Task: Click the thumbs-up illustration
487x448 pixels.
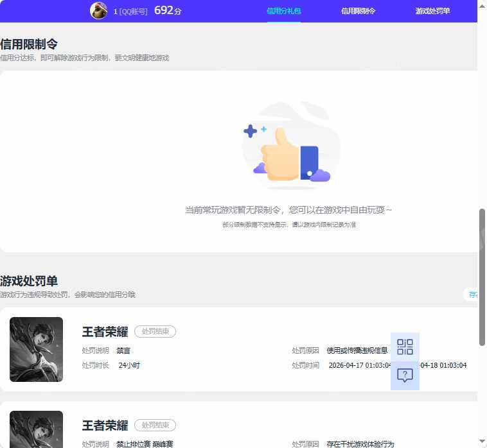Action: point(290,146)
